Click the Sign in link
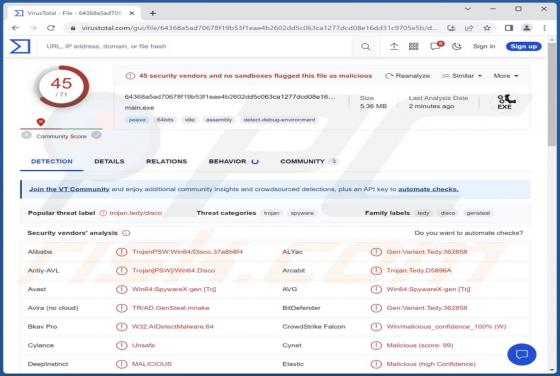Screen dimensions: 560x376 click(484, 46)
